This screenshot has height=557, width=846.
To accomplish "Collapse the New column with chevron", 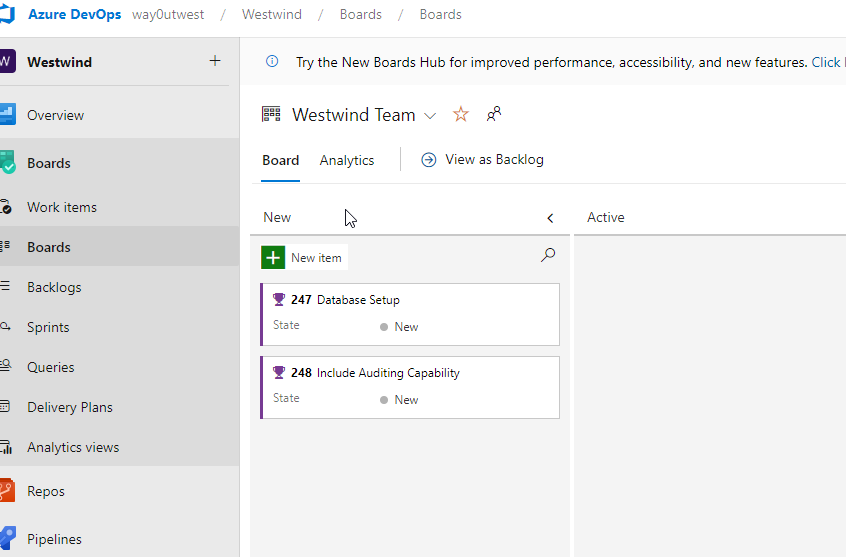I will [550, 218].
